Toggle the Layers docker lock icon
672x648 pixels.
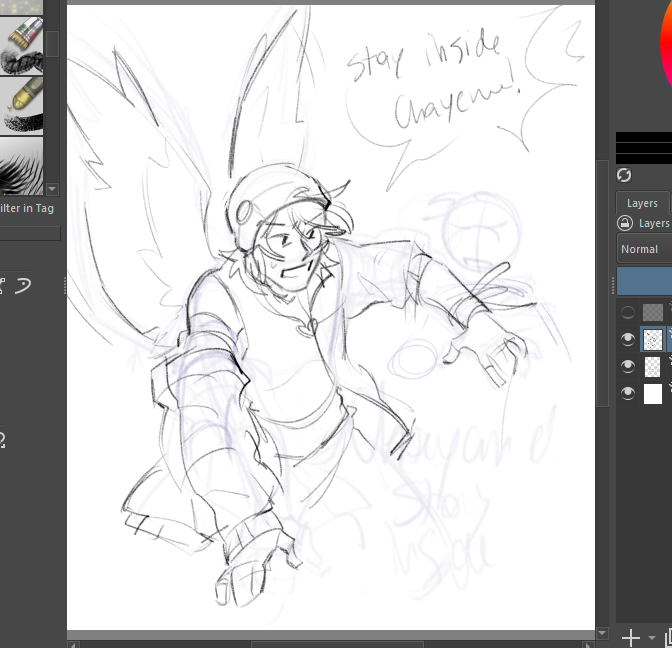click(x=625, y=223)
